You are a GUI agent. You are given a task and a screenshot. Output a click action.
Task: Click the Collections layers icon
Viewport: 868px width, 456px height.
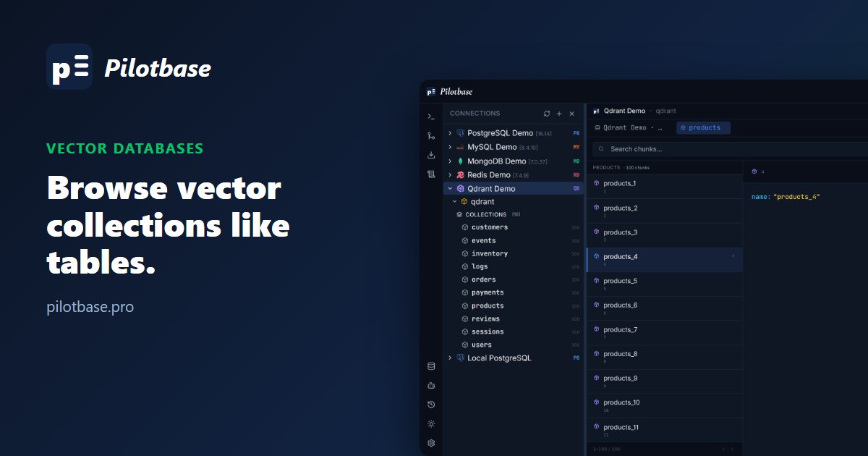(459, 215)
